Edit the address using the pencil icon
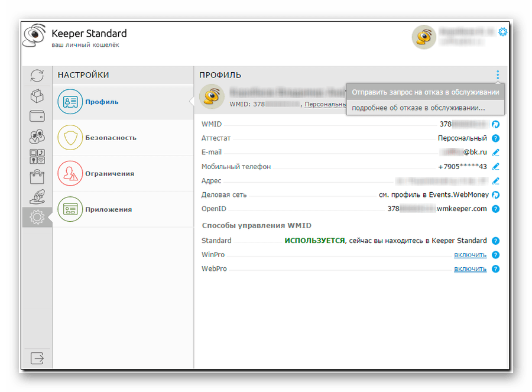Screen dimensions: 532x392 point(495,181)
